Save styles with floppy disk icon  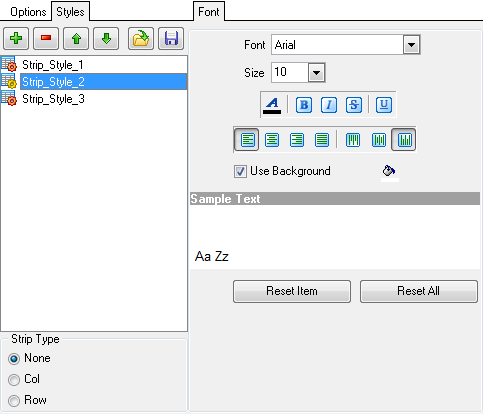click(x=171, y=39)
